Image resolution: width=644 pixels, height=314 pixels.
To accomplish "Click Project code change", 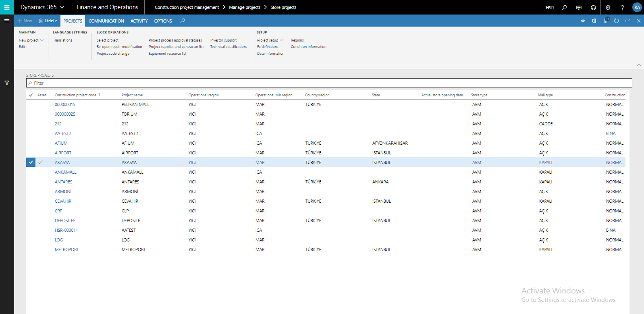I will (113, 54).
